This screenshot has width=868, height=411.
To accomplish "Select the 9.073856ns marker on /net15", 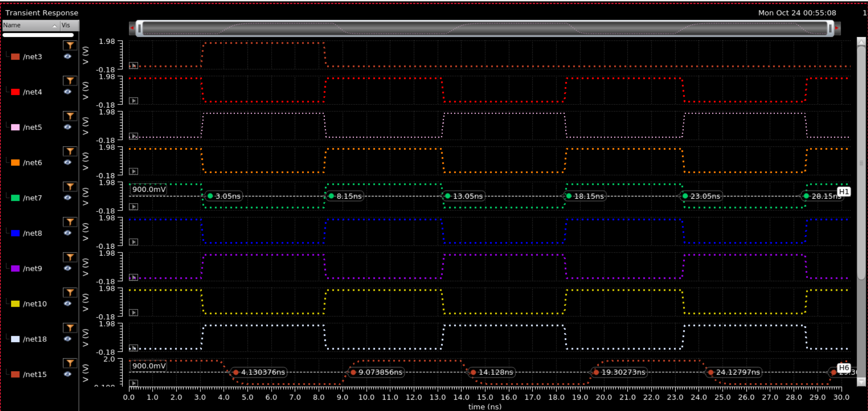I will [x=376, y=372].
